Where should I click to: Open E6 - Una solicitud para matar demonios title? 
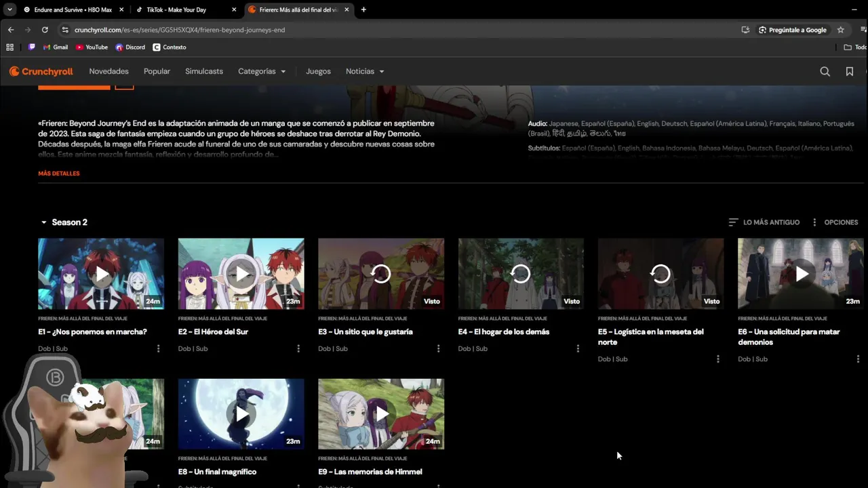(x=789, y=337)
